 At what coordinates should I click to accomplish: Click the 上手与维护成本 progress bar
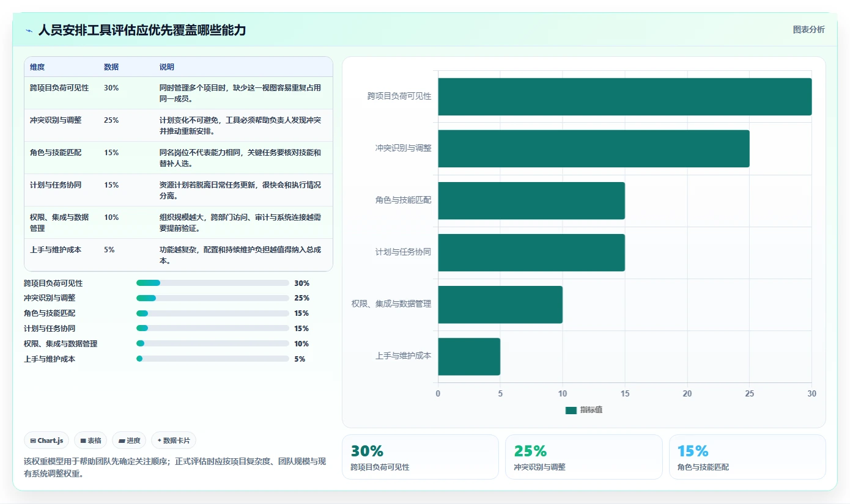(213, 359)
